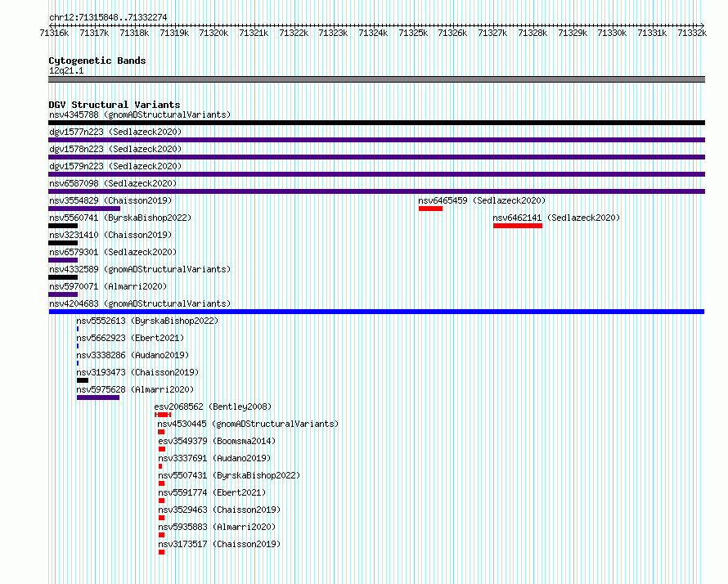Viewport: 728px width, 584px height.
Task: Open nsv5552613 ByrskaBishop2022 label
Action: pyautogui.click(x=147, y=321)
